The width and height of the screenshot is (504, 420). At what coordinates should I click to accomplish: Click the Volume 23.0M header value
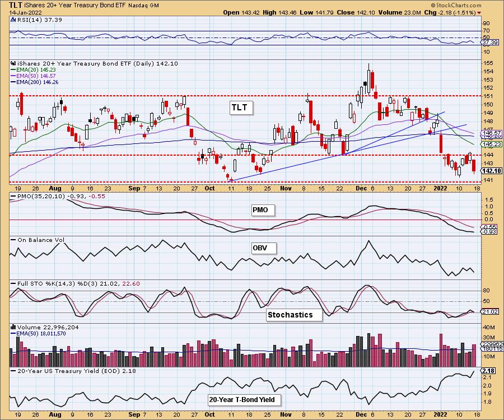[x=399, y=12]
